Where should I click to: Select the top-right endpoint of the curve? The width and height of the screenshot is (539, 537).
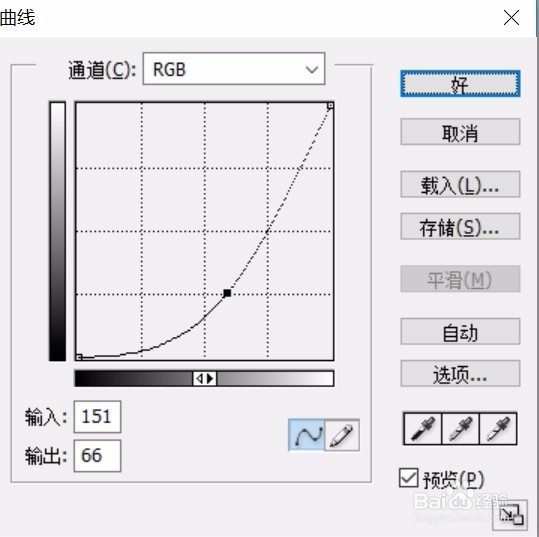point(330,106)
